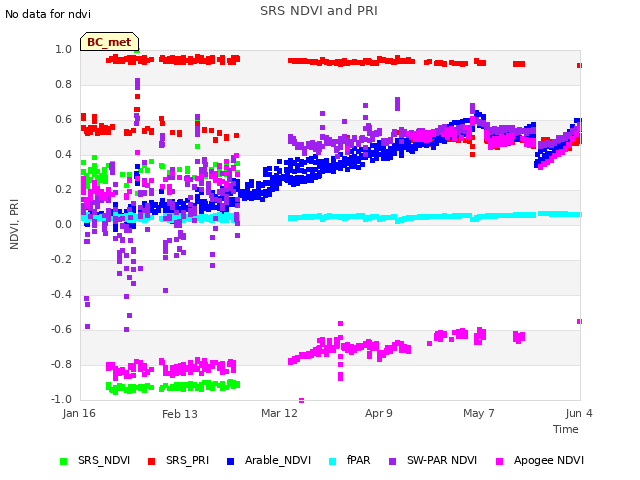640x480 pixels.
Task: Select the SRS_NDVI legend label
Action: coord(104,460)
